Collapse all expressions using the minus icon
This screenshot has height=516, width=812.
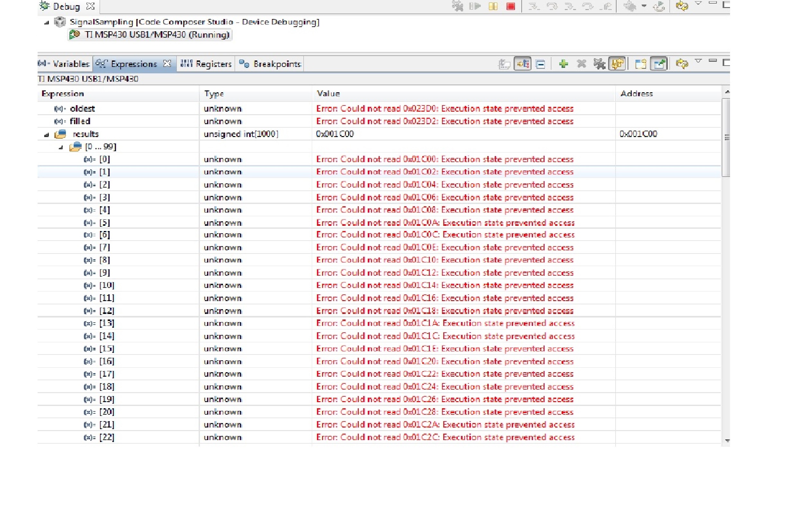(x=540, y=64)
